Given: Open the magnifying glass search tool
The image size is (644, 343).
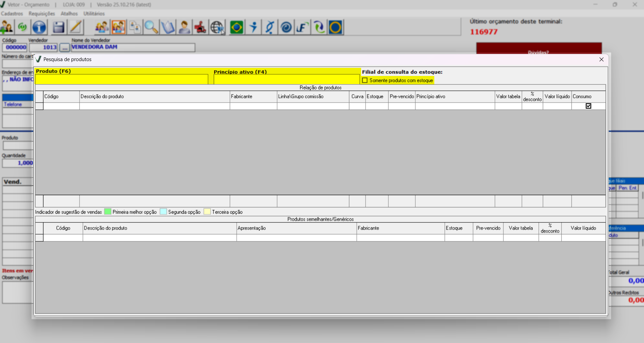Looking at the screenshot, I should click(x=151, y=27).
